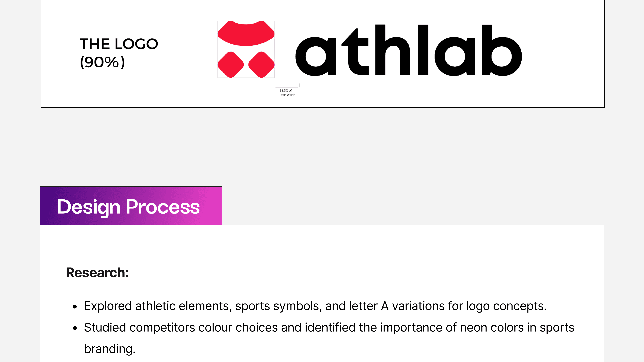The image size is (644, 362).
Task: Click the word branding. on the last line
Action: point(110,349)
